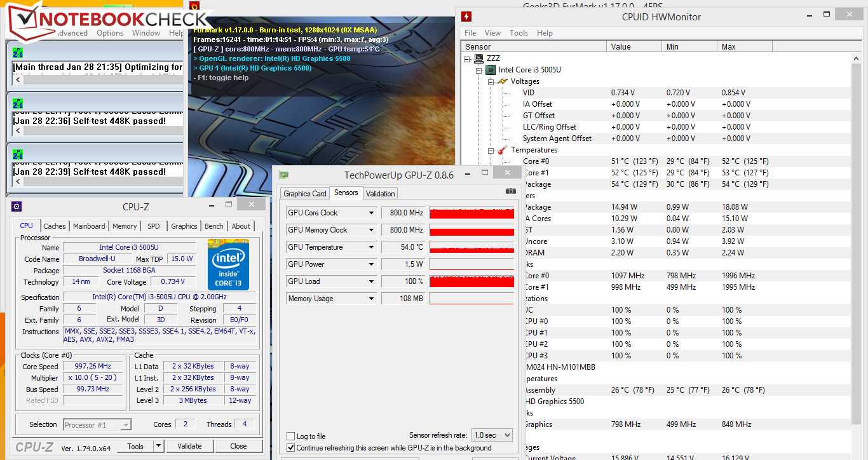Switch to the Bench tab in CPU-Z
Viewport: 868px width, 460px height.
tap(214, 226)
